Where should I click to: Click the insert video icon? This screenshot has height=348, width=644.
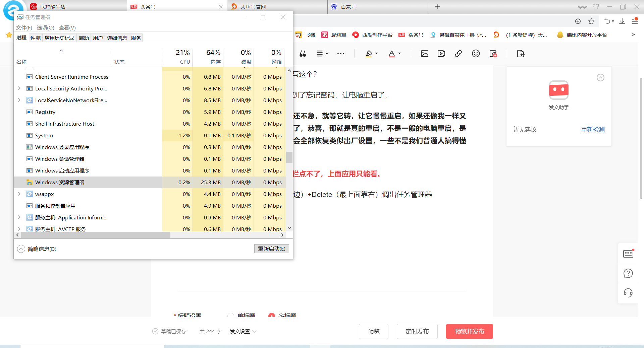point(441,54)
